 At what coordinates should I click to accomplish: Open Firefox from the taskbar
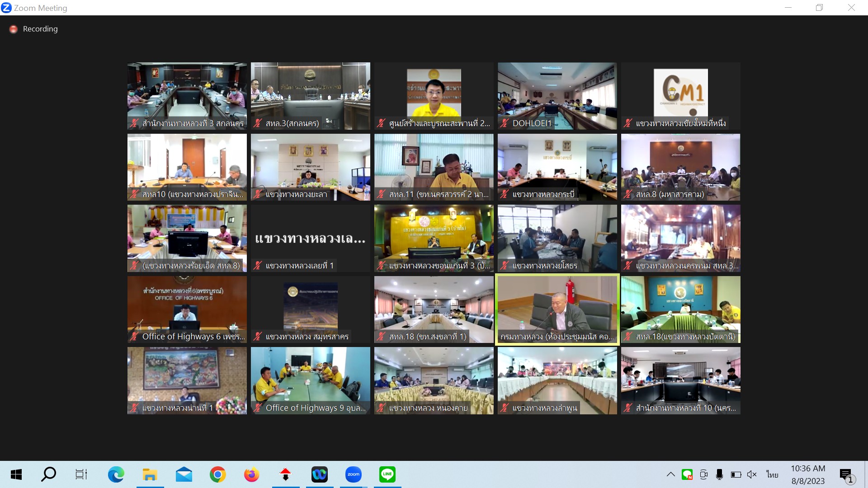pyautogui.click(x=251, y=474)
